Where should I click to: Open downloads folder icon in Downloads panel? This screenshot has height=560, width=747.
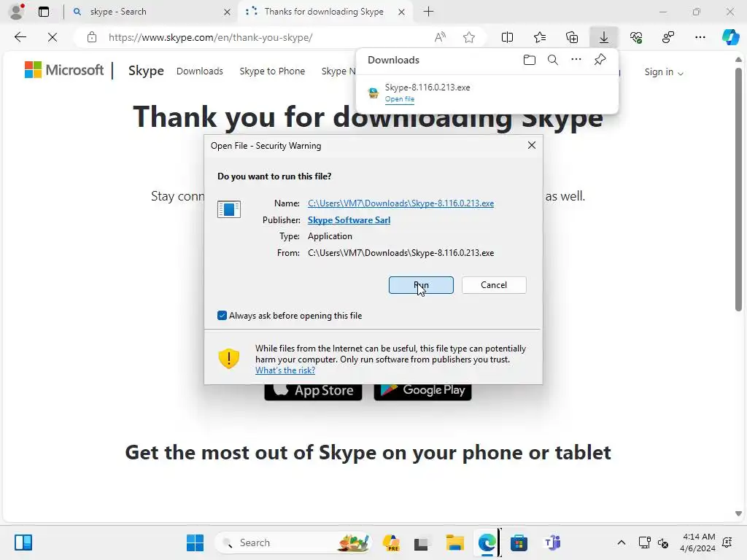pyautogui.click(x=530, y=60)
